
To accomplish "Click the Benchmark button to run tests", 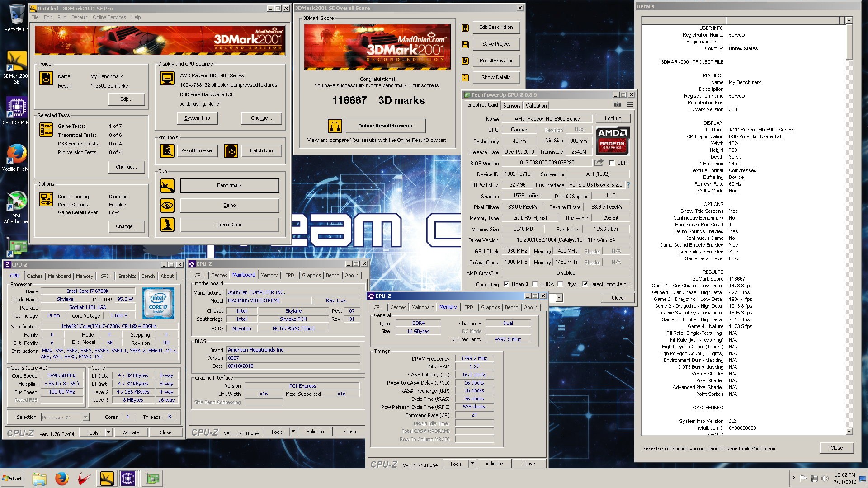I will click(x=229, y=186).
